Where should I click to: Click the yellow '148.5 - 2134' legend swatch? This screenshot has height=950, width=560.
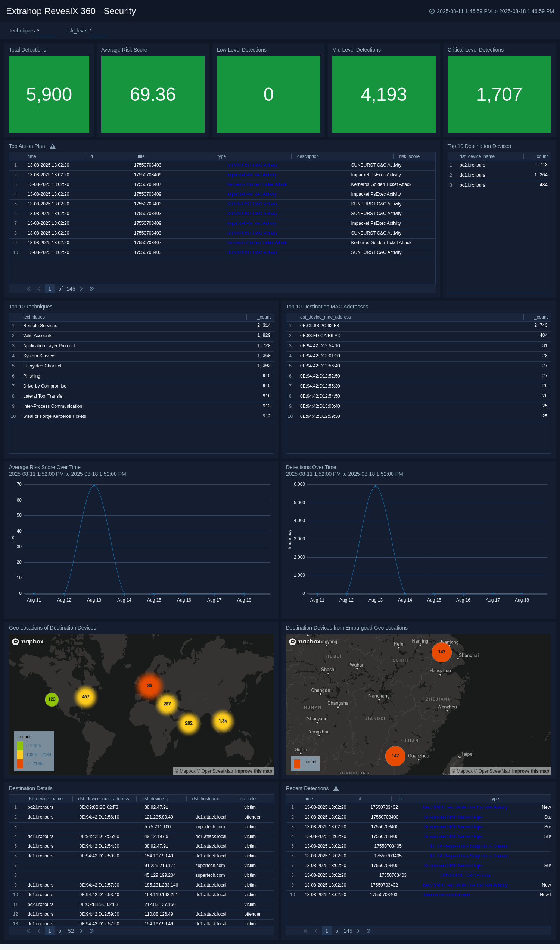tap(20, 754)
